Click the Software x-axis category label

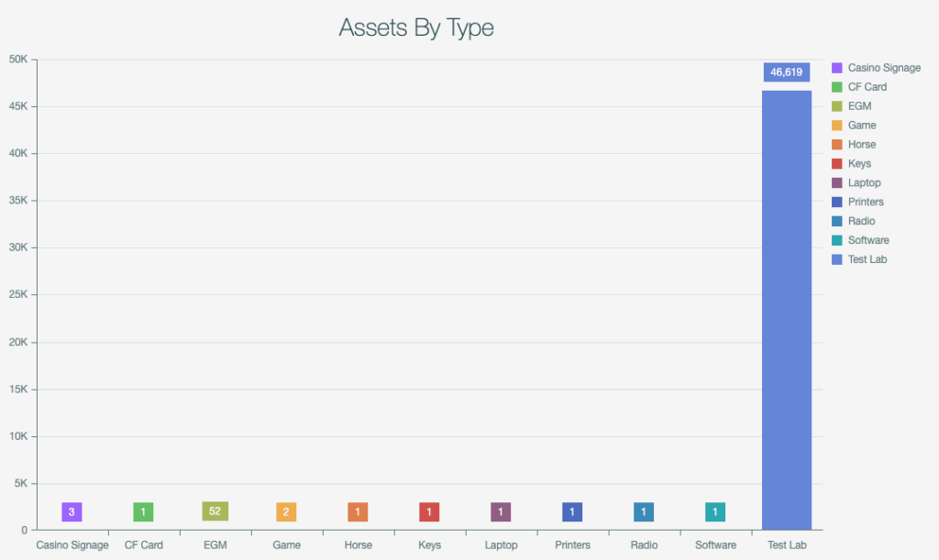pyautogui.click(x=715, y=545)
